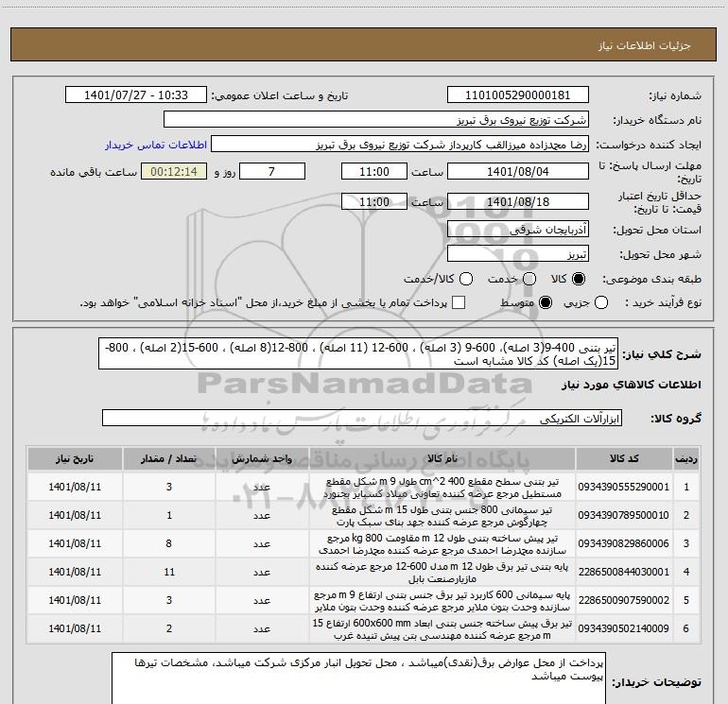728x704 pixels.
Task: Click the شرح کلی نیاز description box
Action: coord(358,354)
